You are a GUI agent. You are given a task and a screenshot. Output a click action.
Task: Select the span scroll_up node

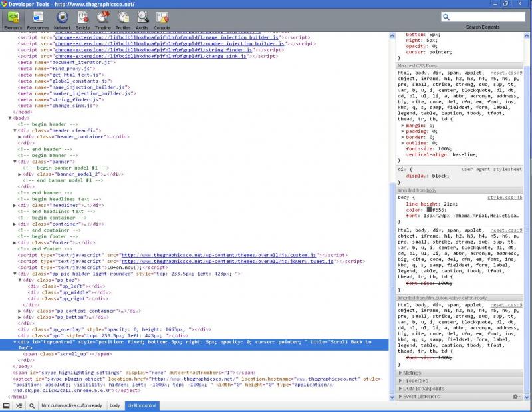pos(68,354)
